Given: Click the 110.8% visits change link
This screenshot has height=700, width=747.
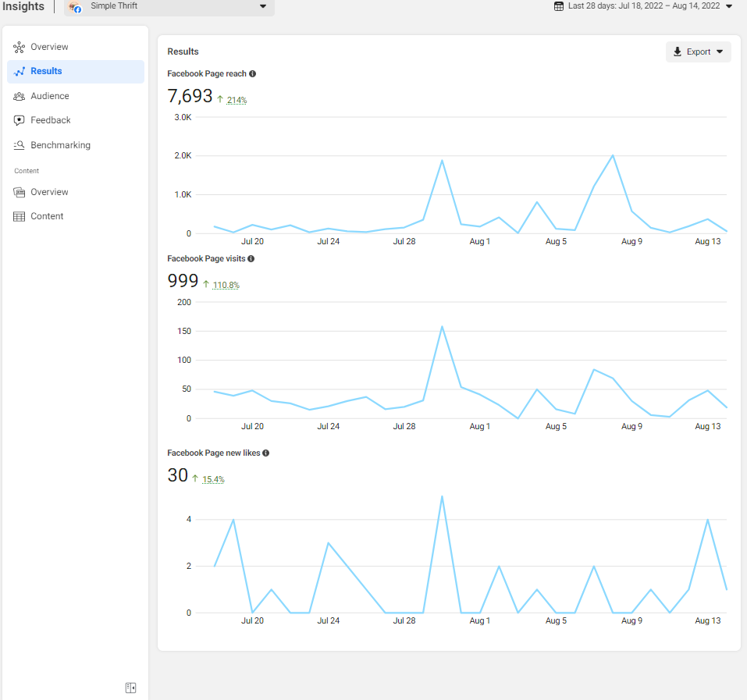Looking at the screenshot, I should click(226, 285).
